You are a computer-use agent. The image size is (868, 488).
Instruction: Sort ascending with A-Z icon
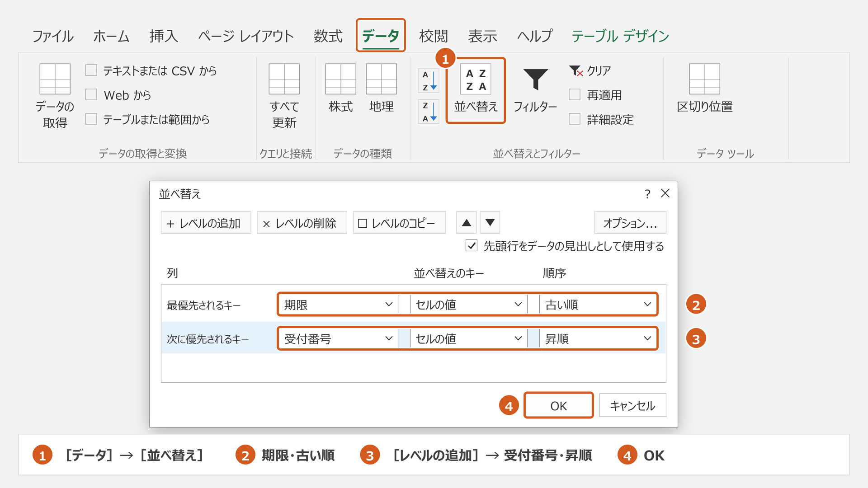429,81
